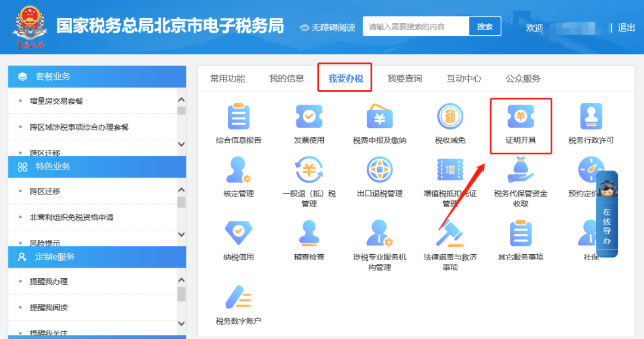Click the 特色业务 header icon
The image size is (644, 339).
[x=23, y=167]
